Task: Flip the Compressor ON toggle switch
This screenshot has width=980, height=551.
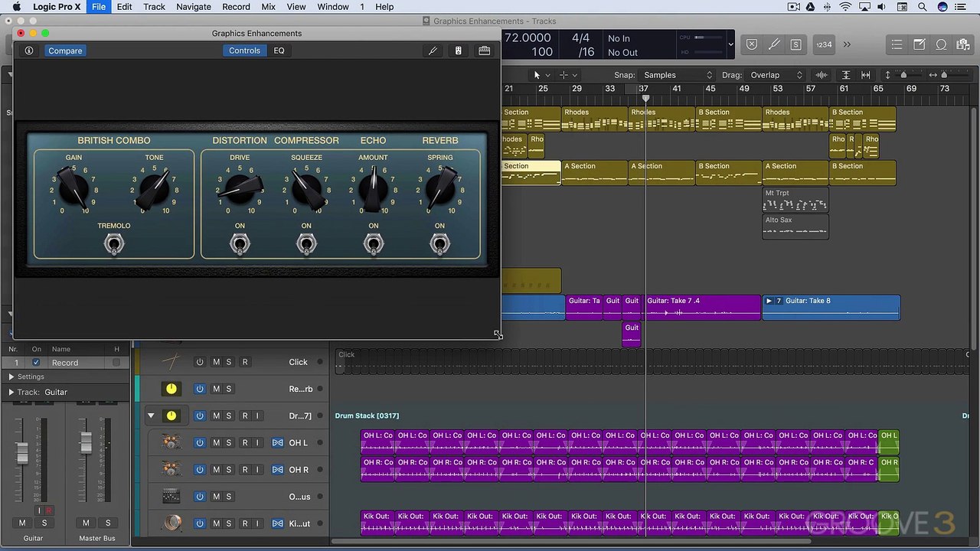Action: 306,244
